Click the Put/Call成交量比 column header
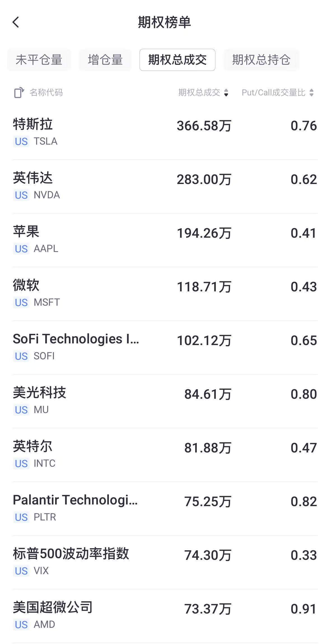The height and width of the screenshot is (644, 330). 273,93
